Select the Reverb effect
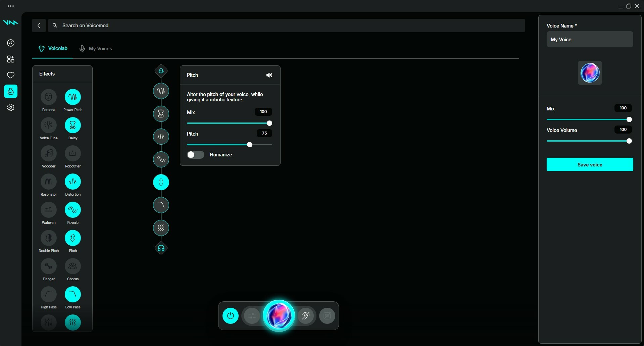Image resolution: width=644 pixels, height=346 pixels. point(72,210)
